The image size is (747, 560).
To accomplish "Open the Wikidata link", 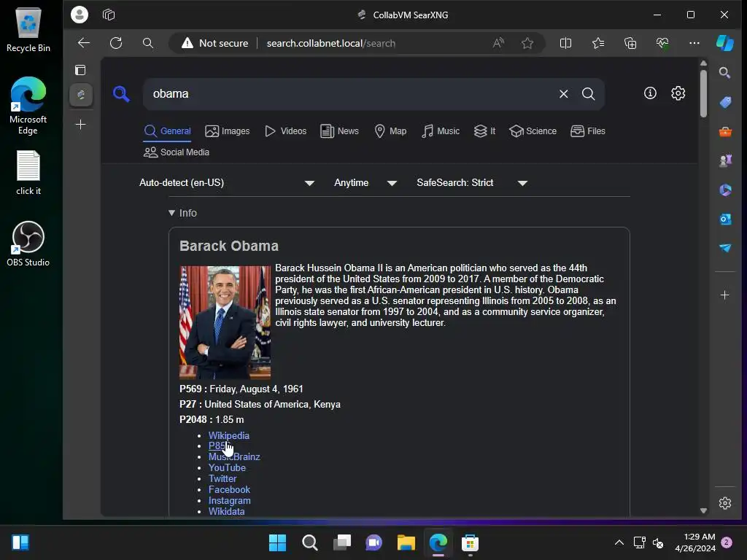I will pyautogui.click(x=226, y=511).
